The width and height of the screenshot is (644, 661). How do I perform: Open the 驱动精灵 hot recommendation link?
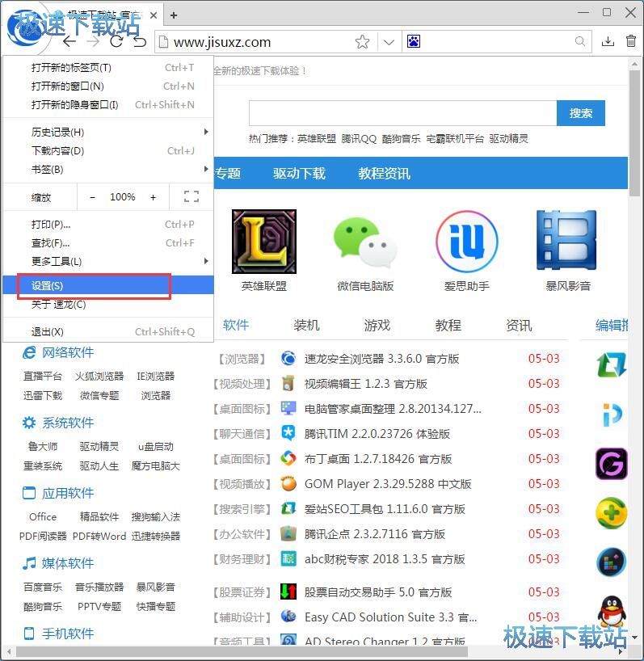tap(508, 139)
